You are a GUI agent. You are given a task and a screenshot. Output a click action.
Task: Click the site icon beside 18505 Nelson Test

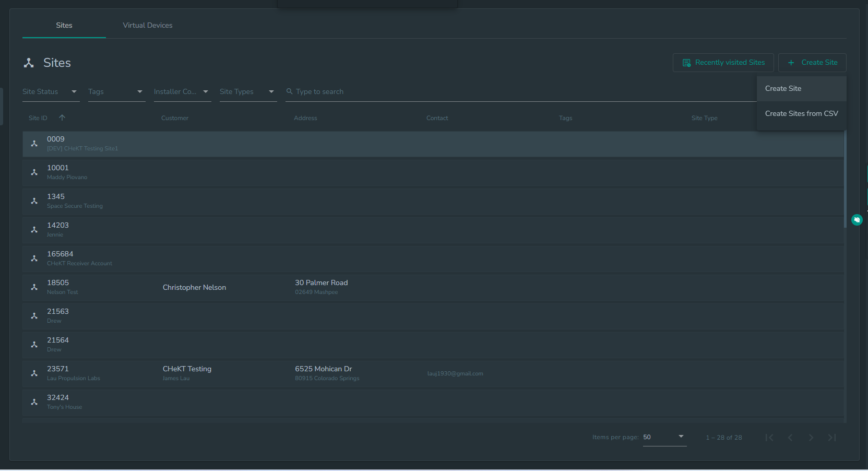(34, 287)
